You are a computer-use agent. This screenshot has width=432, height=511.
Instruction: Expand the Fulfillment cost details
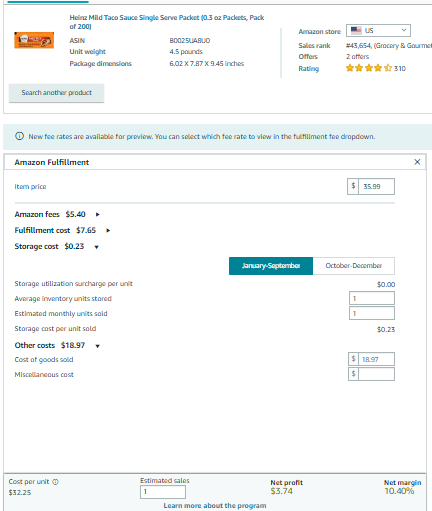coord(108,230)
